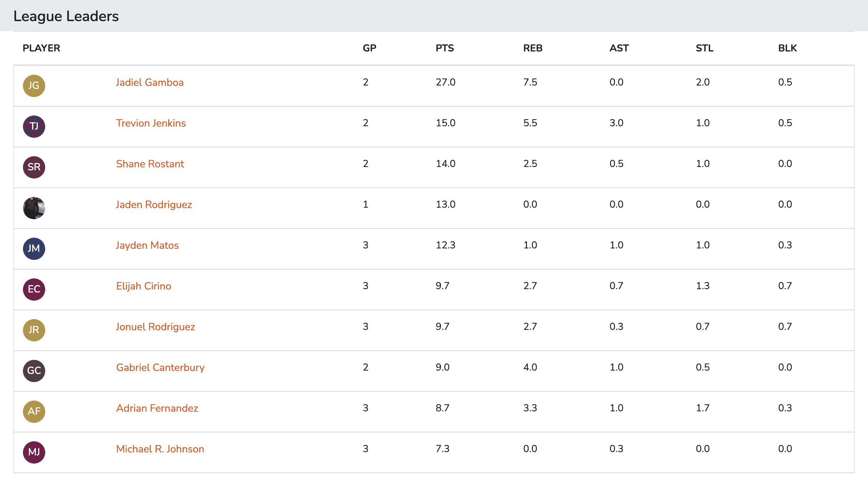The height and width of the screenshot is (485, 868).
Task: View Gabriel Canterbury's profile link
Action: 160,367
